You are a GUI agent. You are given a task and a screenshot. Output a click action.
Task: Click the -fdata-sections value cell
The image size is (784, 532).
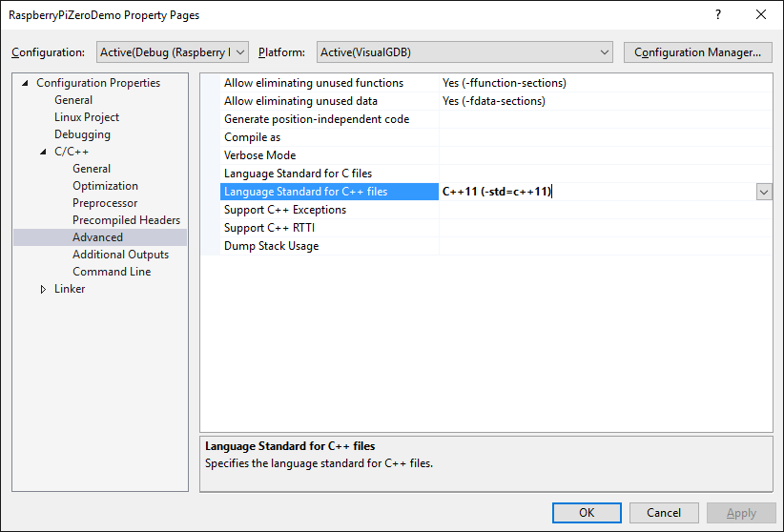click(x=606, y=101)
